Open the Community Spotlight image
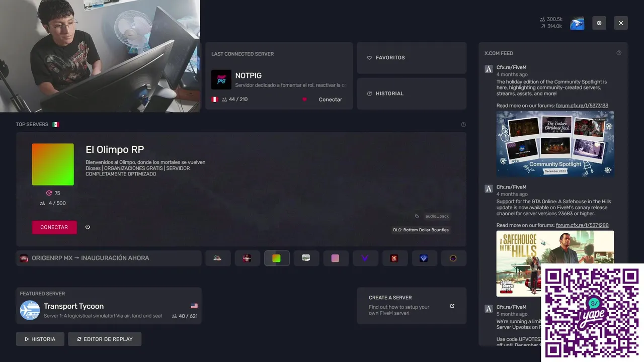The width and height of the screenshot is (644, 362). pyautogui.click(x=555, y=144)
